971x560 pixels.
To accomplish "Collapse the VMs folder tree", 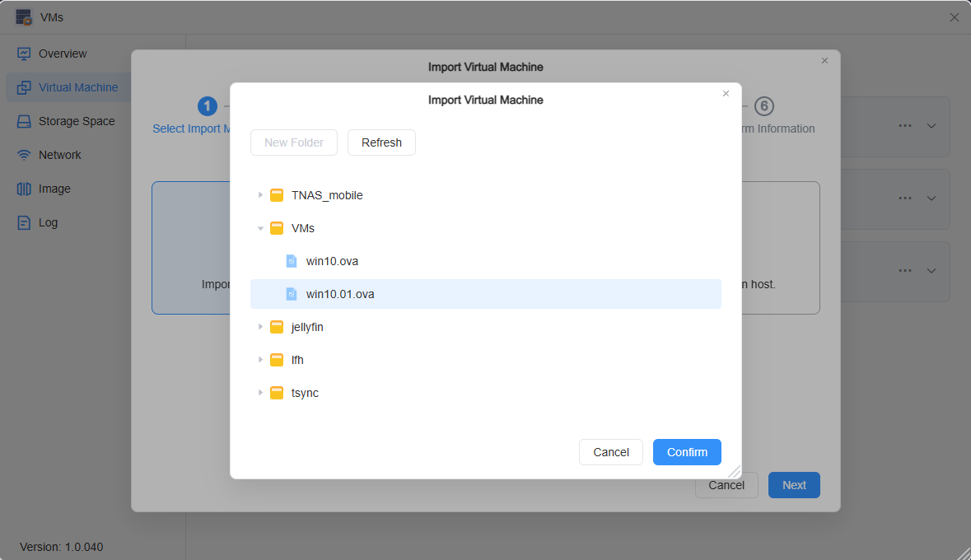I will coord(261,228).
